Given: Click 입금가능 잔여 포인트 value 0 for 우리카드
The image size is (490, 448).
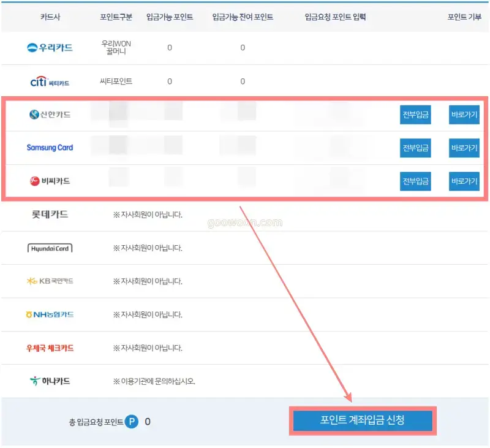Looking at the screenshot, I should pos(243,48).
